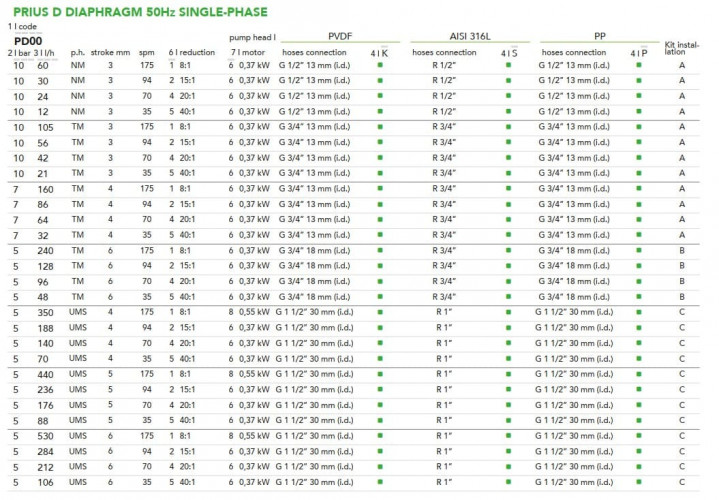Click PP green square in the 240 l/h row
The width and height of the screenshot is (719, 500).
[x=638, y=251]
